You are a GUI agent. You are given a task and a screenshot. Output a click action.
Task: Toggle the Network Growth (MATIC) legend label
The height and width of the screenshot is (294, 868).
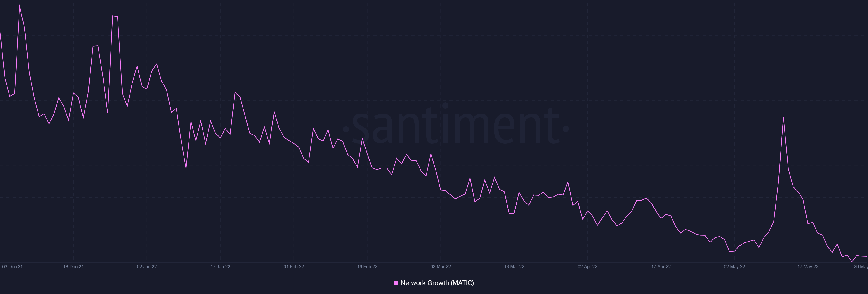(437, 283)
